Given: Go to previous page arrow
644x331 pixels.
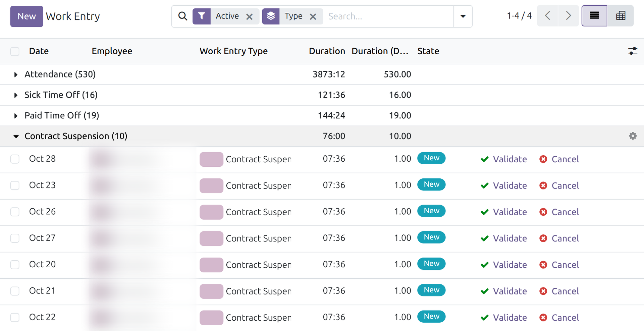Looking at the screenshot, I should tap(547, 16).
